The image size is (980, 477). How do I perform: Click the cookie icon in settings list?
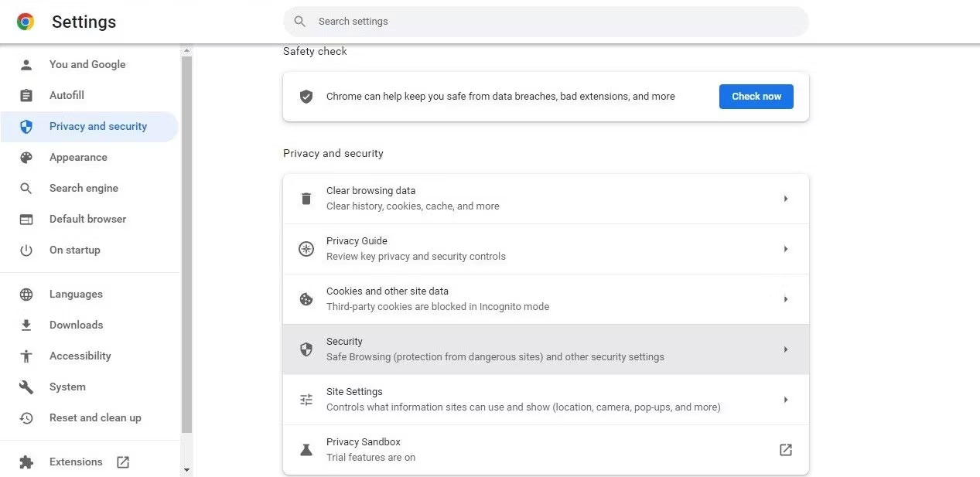(306, 299)
